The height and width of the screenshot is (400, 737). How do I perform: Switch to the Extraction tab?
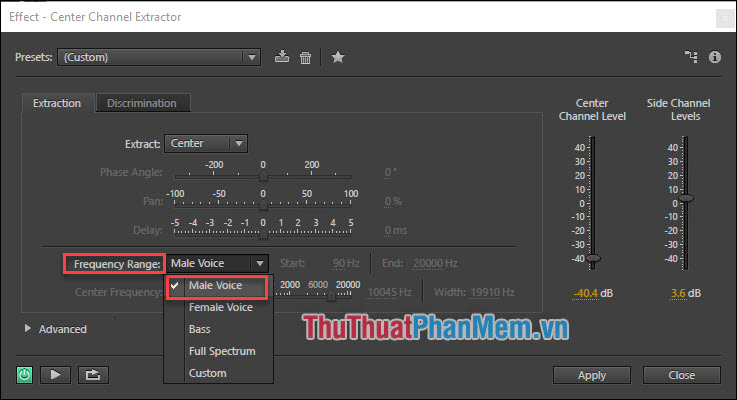[x=57, y=103]
